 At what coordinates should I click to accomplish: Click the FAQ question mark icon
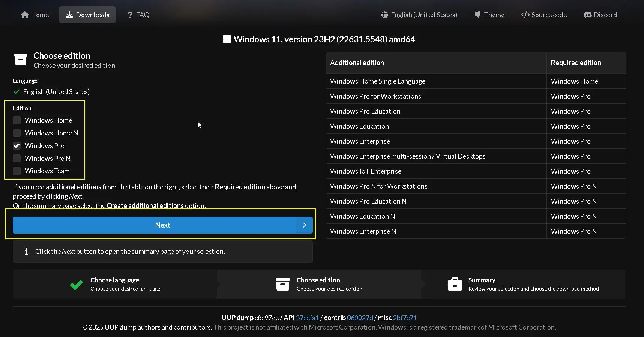coord(130,15)
